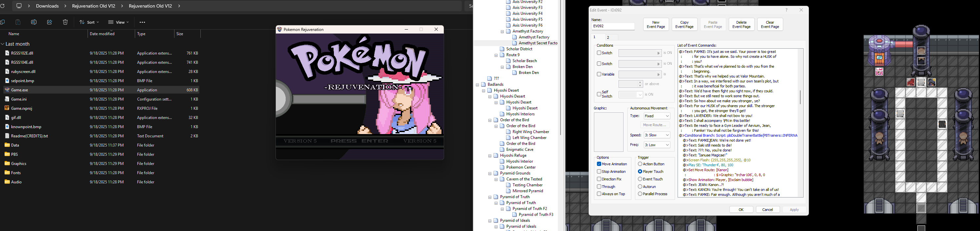This screenshot has width=980, height=231.
Task: Click the New Event Page button
Action: (x=656, y=24)
